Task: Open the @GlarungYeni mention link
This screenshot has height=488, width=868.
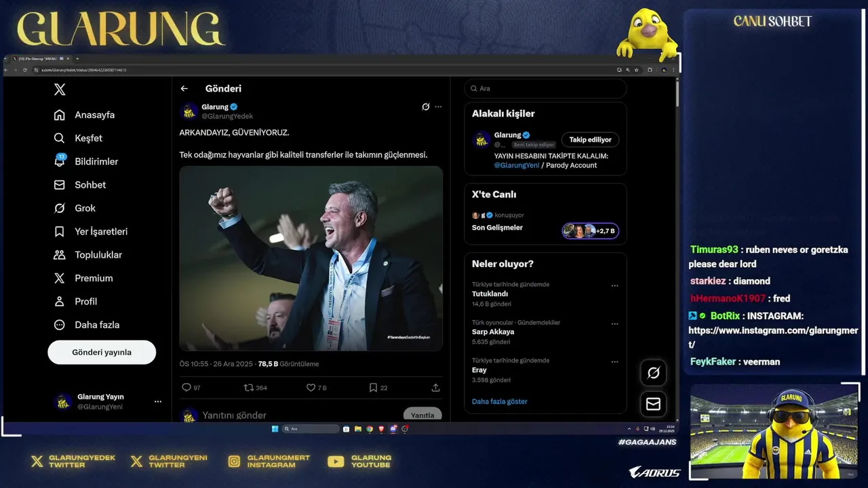Action: (517, 165)
